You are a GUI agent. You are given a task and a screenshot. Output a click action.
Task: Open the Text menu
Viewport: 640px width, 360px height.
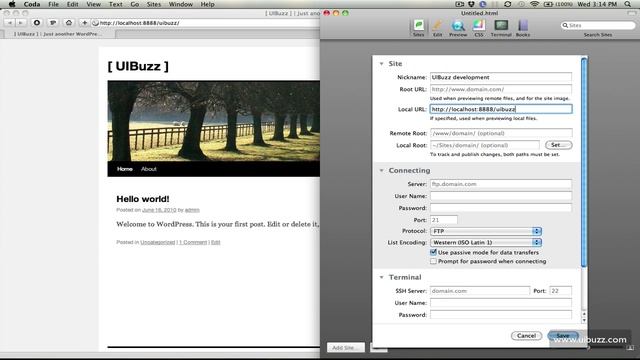(116, 4)
